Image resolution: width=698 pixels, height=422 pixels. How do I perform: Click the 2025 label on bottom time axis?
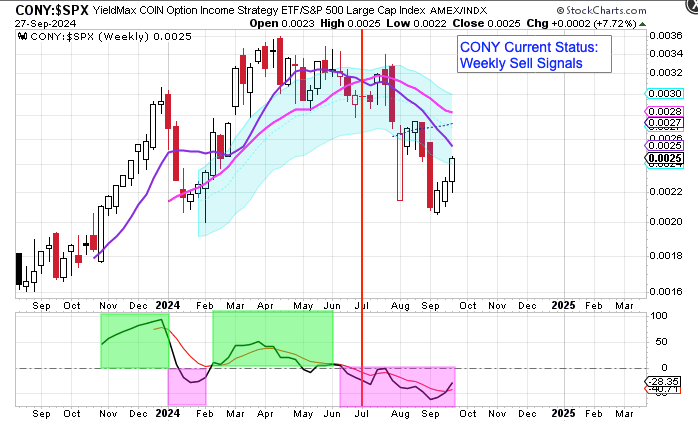click(x=562, y=412)
